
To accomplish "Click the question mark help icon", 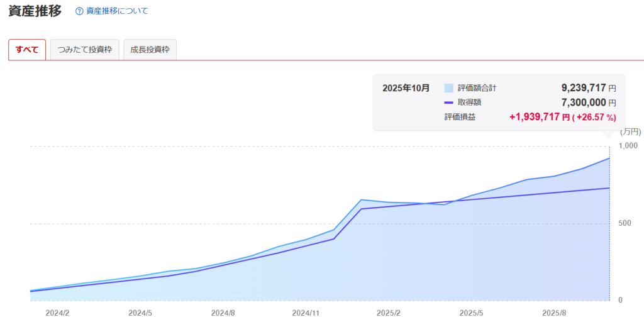I will tap(79, 11).
